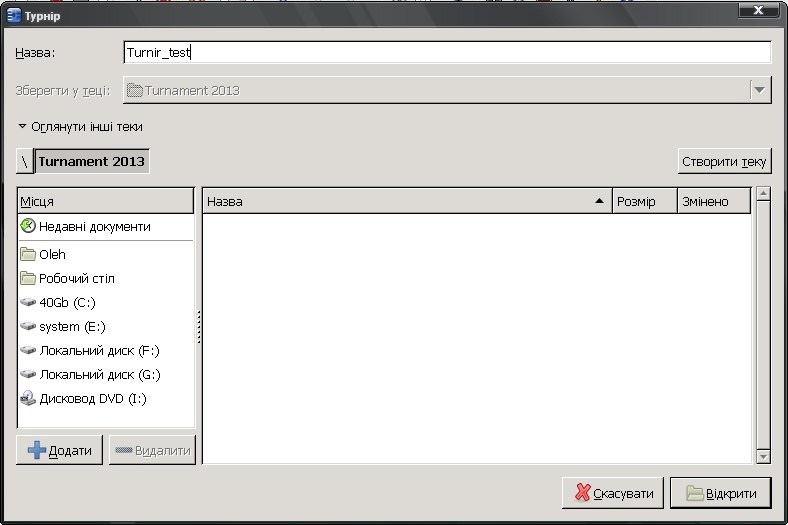Screen dimensions: 788x525
Task: Sort files by Змінено column
Action: coord(714,202)
